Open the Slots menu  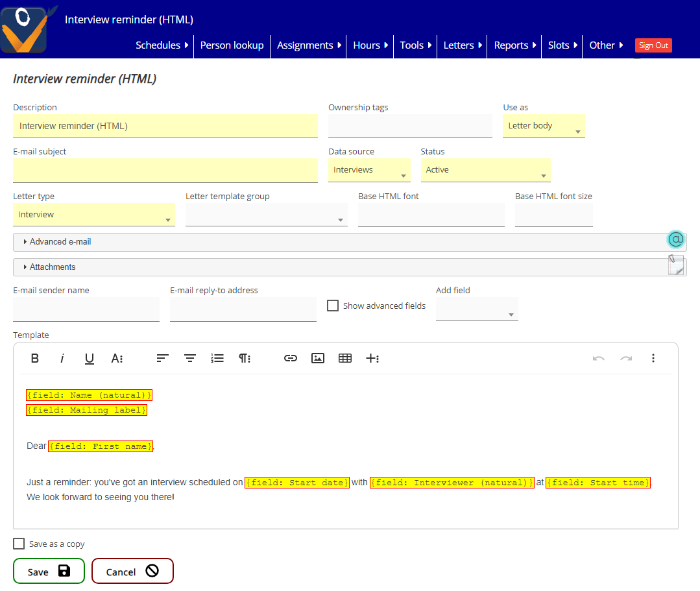(562, 45)
